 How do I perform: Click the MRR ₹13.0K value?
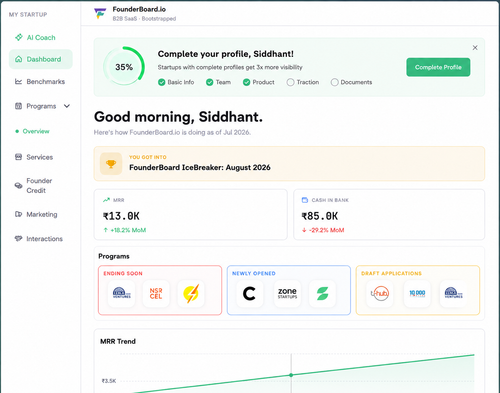pos(121,216)
